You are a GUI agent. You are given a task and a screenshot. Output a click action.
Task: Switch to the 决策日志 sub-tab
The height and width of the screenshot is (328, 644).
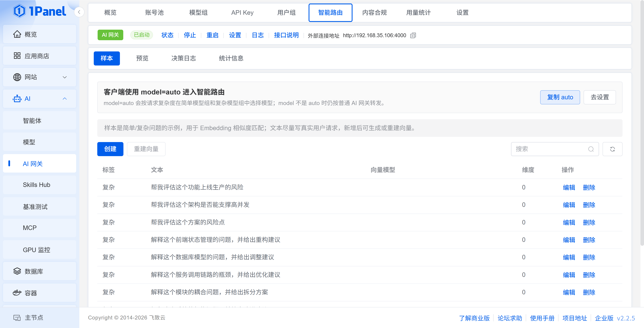[x=183, y=58]
